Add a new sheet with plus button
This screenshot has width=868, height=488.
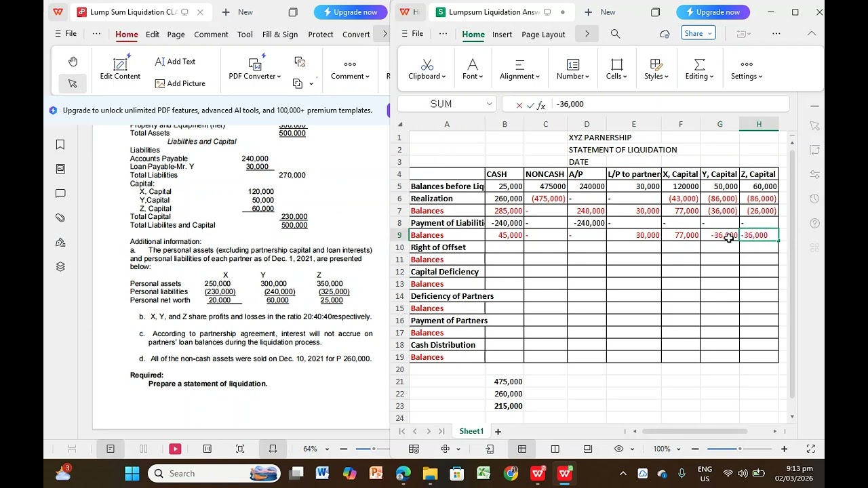pyautogui.click(x=498, y=431)
